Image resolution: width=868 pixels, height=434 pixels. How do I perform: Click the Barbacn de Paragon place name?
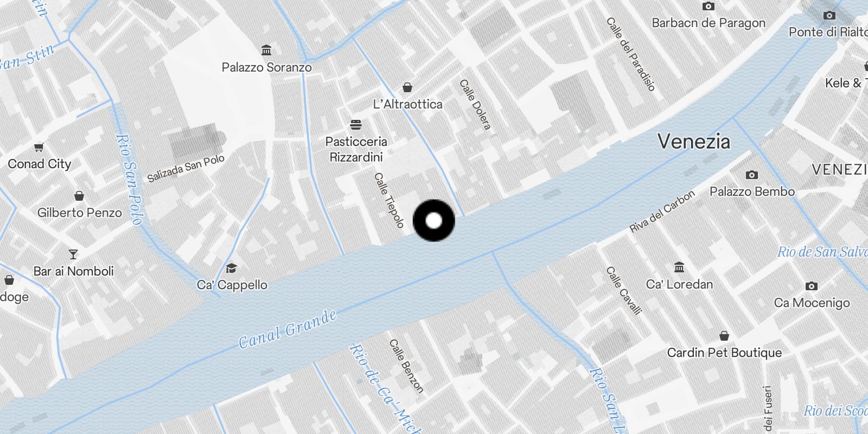point(709,23)
